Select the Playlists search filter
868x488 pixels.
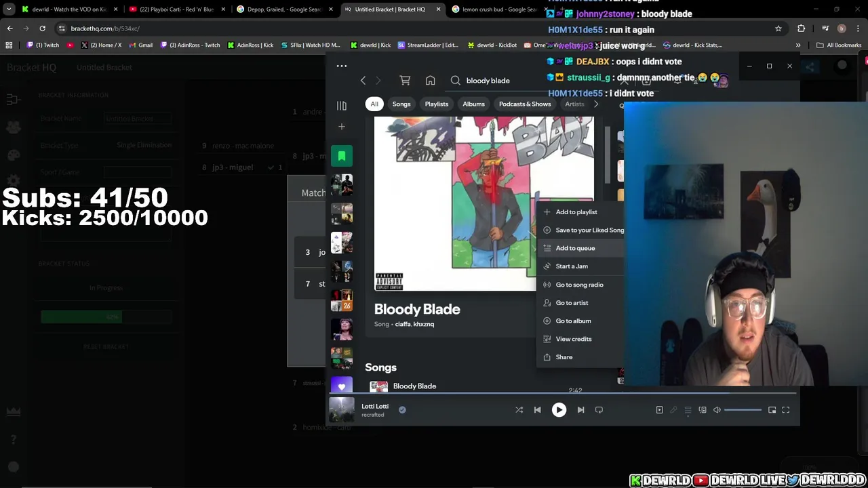click(x=437, y=104)
